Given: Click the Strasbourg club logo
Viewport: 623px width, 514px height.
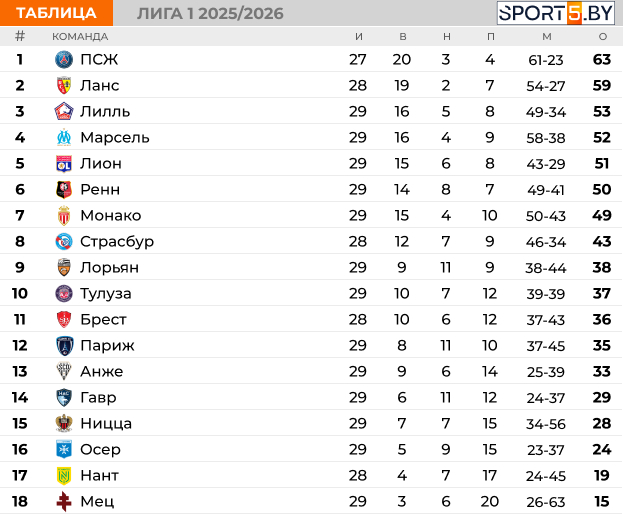Looking at the screenshot, I should 64,241.
